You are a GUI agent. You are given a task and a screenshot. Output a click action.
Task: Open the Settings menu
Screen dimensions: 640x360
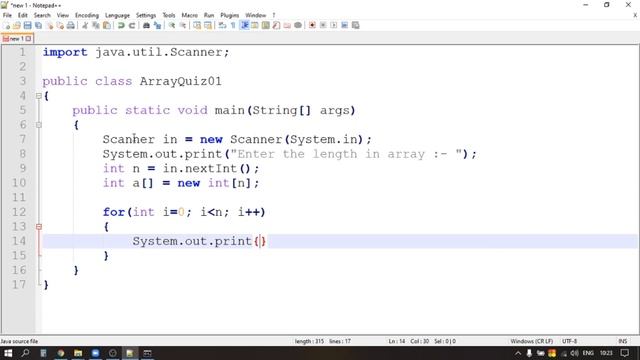click(146, 15)
